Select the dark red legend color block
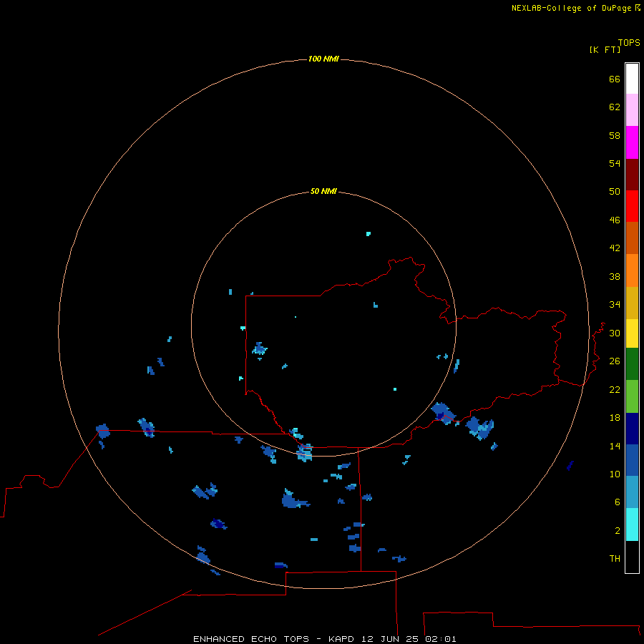This screenshot has height=644, width=644. click(x=632, y=175)
